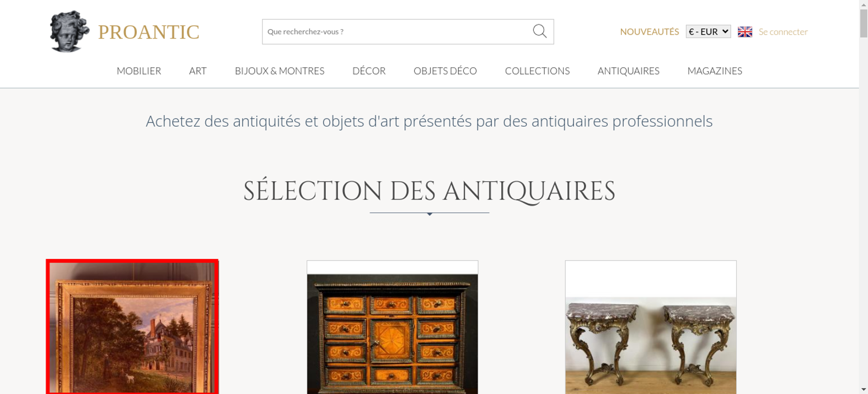Open the pair of marble console tables thumbnail
The image size is (868, 394).
651,327
